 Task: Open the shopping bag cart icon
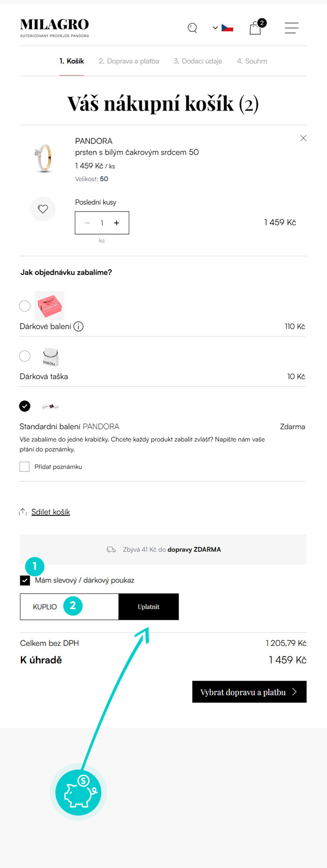(255, 28)
